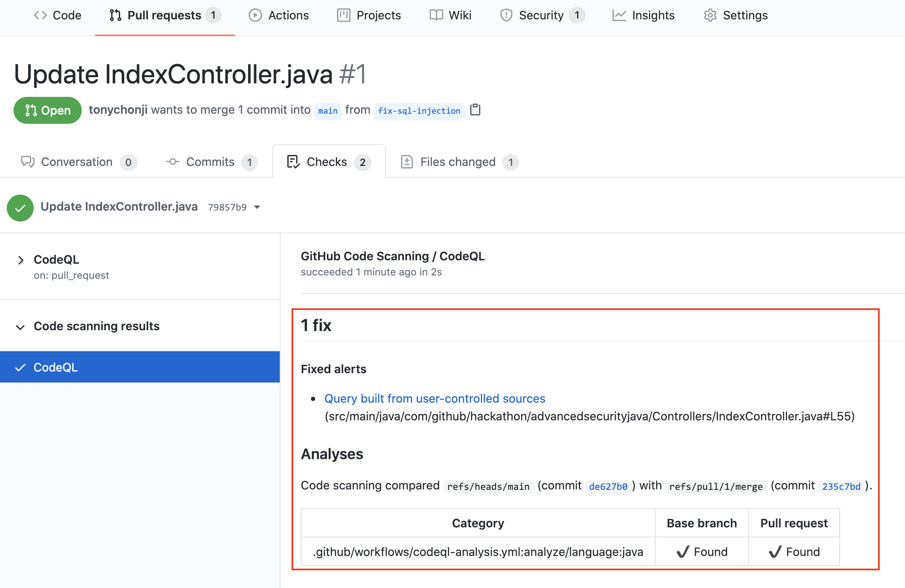
Task: Click the fix-sql-injection branch label
Action: (419, 111)
